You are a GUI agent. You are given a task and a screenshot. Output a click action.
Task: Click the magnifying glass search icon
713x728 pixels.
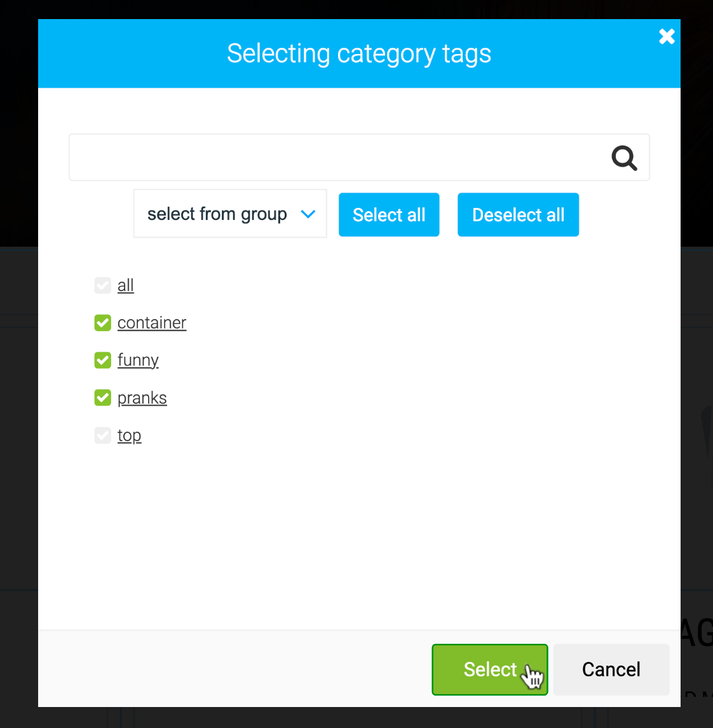pos(623,157)
